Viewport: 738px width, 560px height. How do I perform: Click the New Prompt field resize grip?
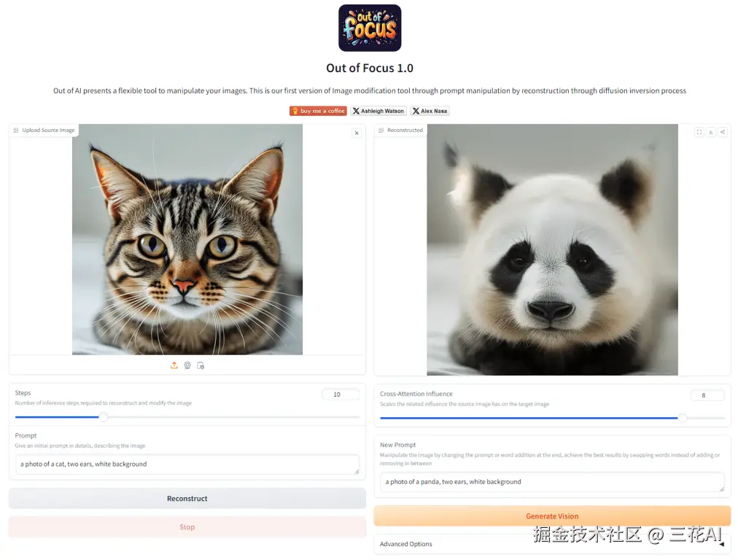(721, 489)
